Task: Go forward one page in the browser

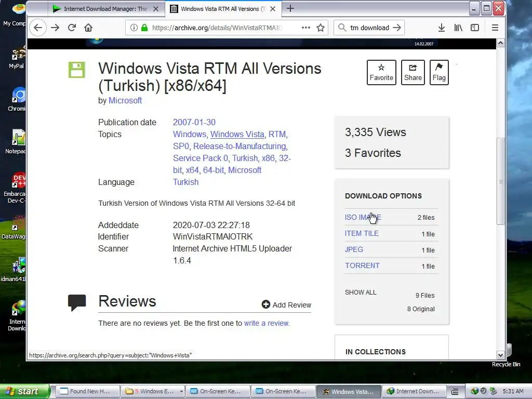Action: coord(55,28)
